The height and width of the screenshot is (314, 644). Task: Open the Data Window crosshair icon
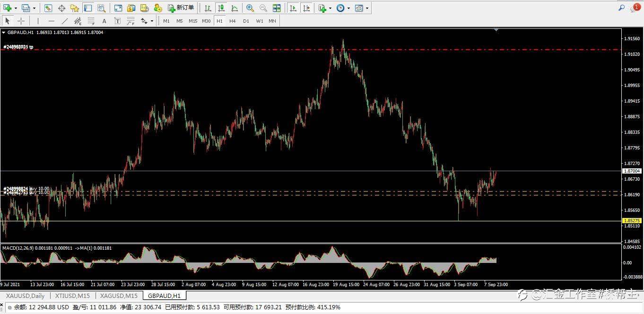[x=61, y=8]
